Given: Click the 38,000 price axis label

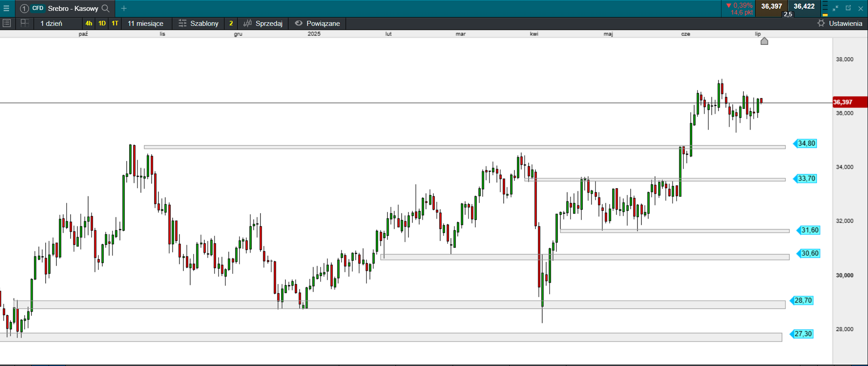Looking at the screenshot, I should tap(844, 59).
